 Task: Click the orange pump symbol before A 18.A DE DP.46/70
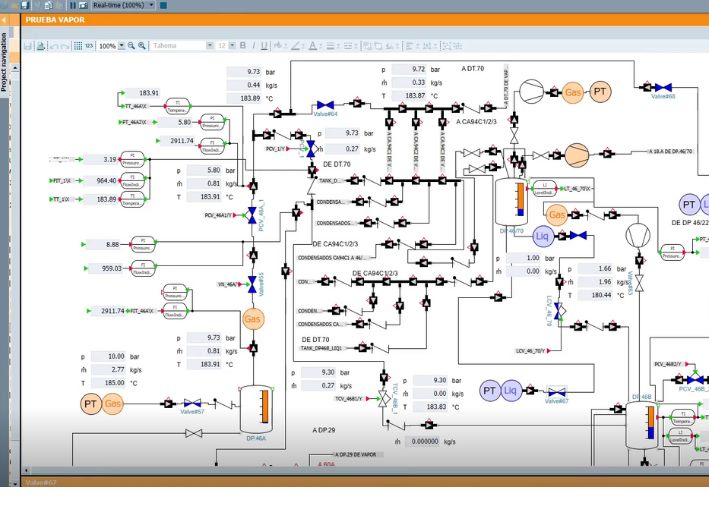577,155
